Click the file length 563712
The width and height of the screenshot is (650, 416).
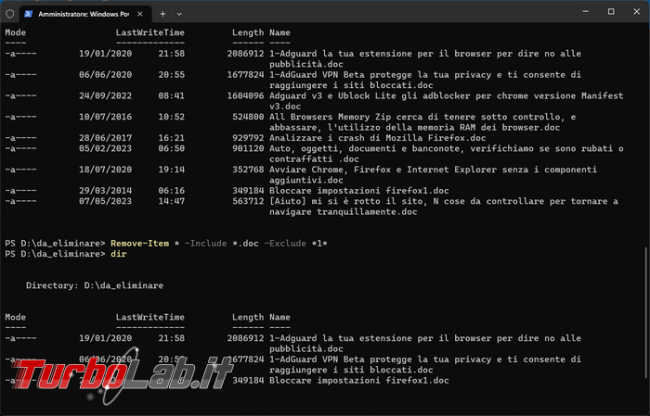click(x=248, y=201)
